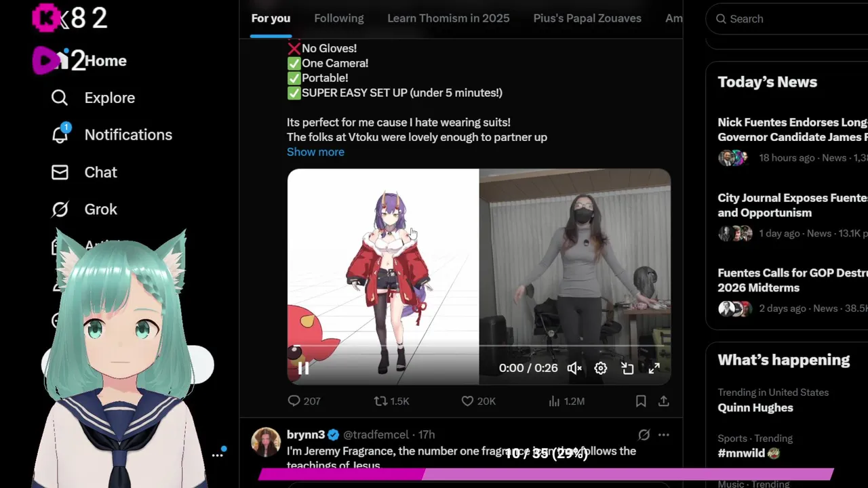This screenshot has height=488, width=868.
Task: Unmute the video speaker icon
Action: (x=574, y=368)
